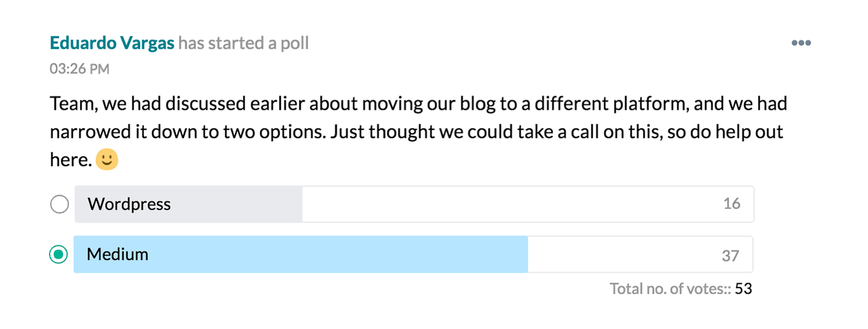Screen dimensions: 868x329
Task: Select the Wordpress radio button
Action: [x=60, y=204]
